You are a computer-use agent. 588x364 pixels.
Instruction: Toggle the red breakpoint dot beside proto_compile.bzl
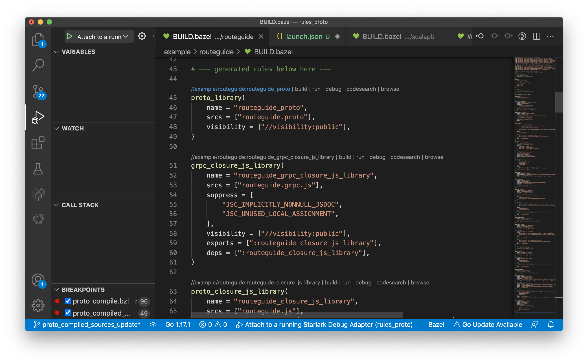click(x=57, y=301)
